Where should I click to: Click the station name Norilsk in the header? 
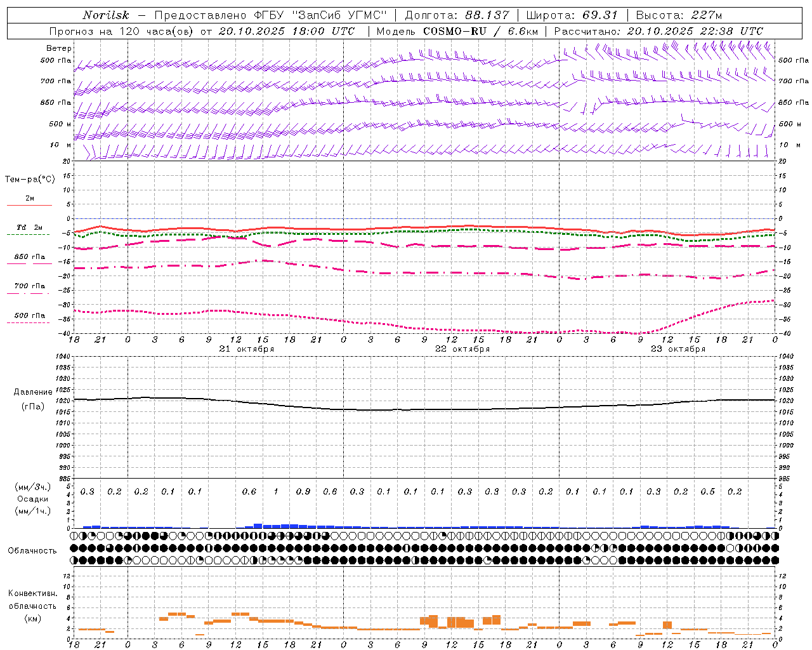(105, 15)
